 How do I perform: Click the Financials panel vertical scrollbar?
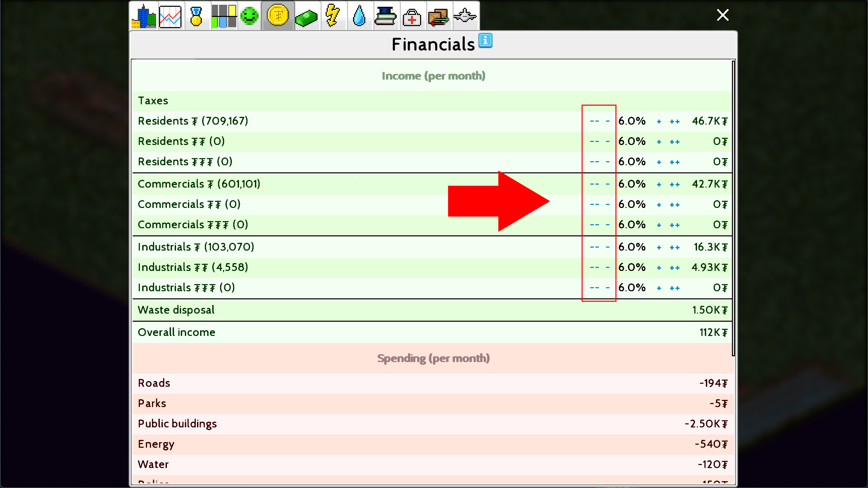click(x=733, y=208)
